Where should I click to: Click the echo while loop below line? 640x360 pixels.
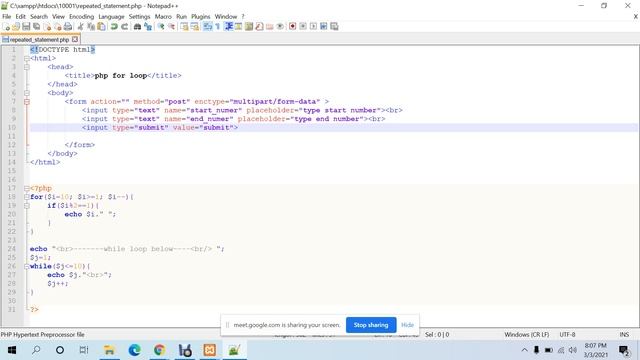tap(127, 249)
